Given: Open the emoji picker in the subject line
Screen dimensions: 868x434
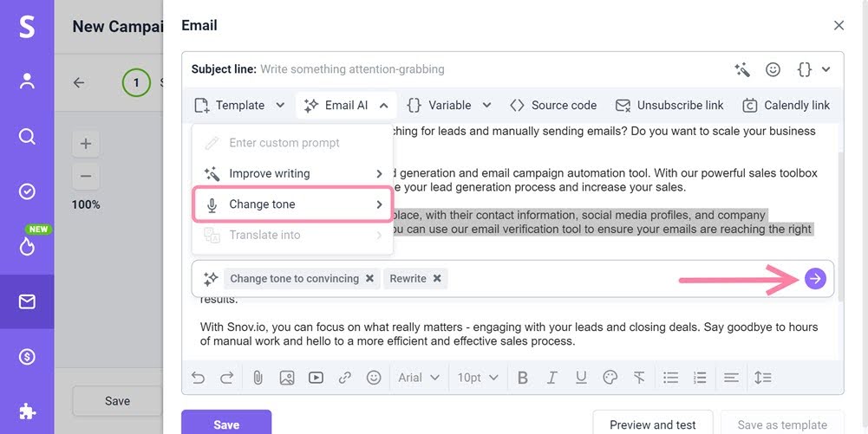Looking at the screenshot, I should 773,69.
